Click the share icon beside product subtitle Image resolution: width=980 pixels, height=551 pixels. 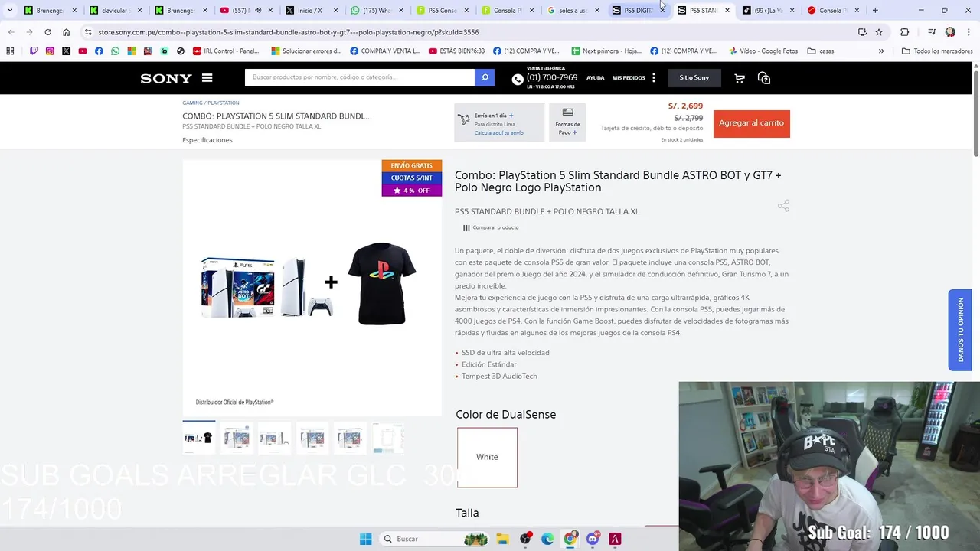coord(783,206)
